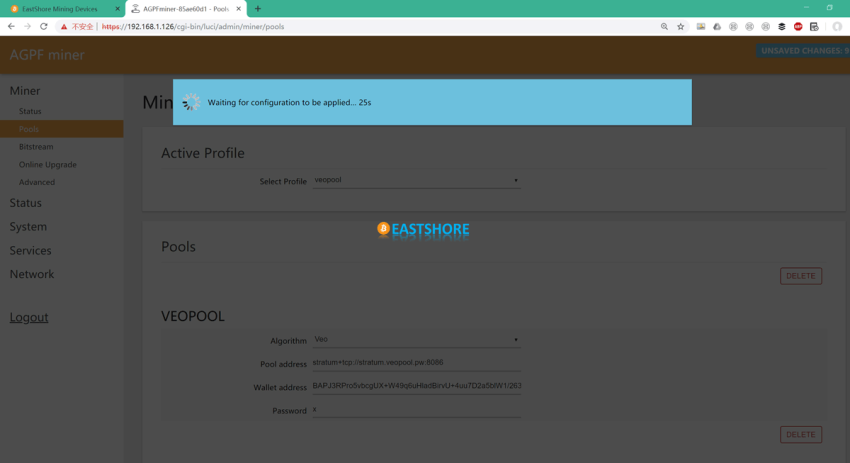Open a new browser tab
This screenshot has width=850, height=463.
coord(257,9)
